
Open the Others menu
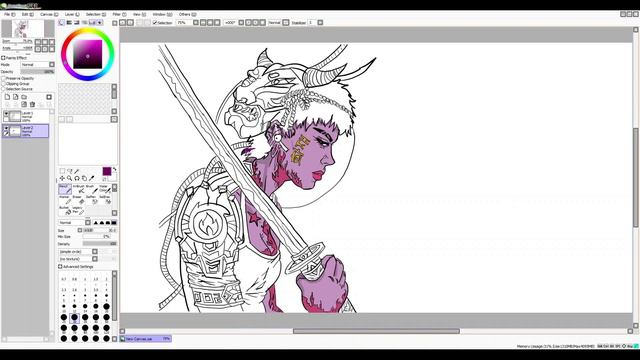coord(187,14)
